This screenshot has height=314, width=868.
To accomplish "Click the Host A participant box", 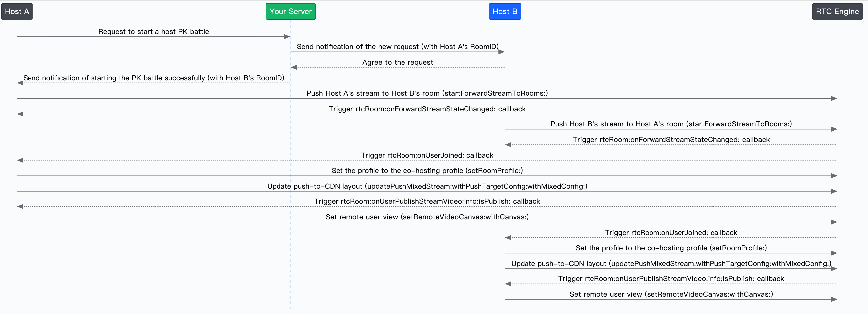I will coord(17,12).
